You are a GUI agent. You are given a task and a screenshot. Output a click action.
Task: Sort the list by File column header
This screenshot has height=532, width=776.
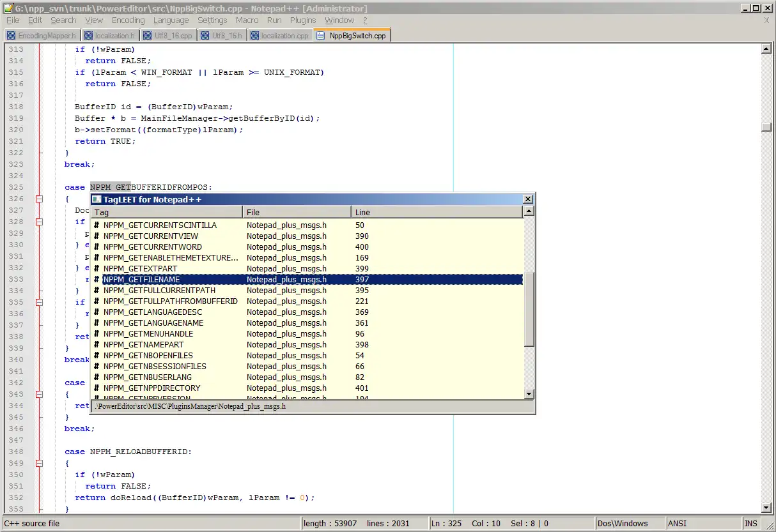pos(297,212)
